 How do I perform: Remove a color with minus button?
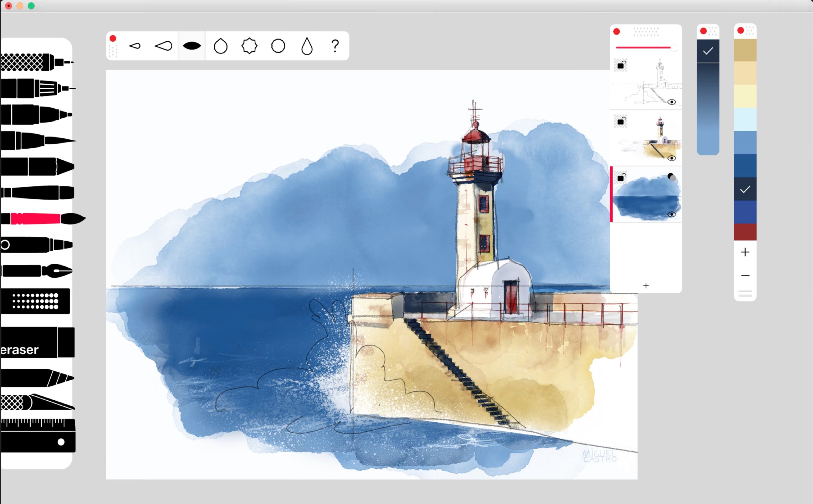click(745, 276)
